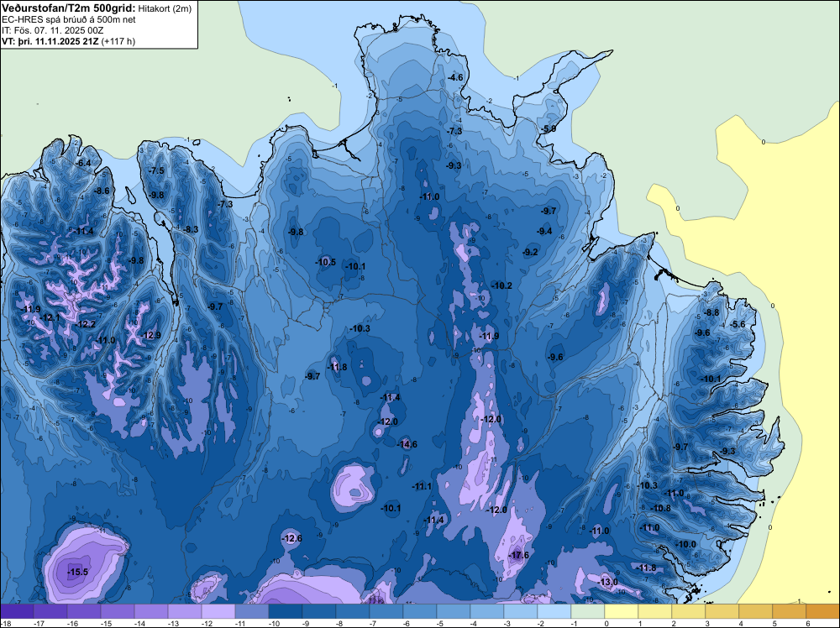Image resolution: width=840 pixels, height=628 pixels.
Task: Click the -10.5 temperature value on the map
Action: (325, 262)
